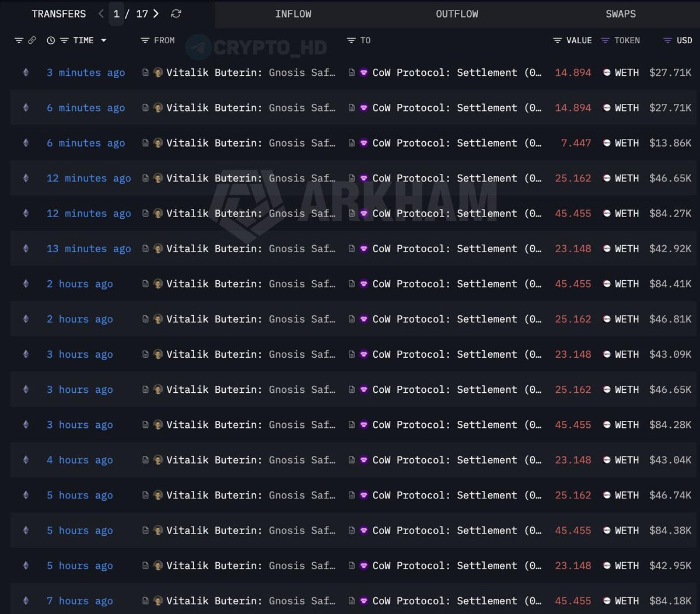Click CoW Protocol icon in $84.27K row
This screenshot has width=700, height=614.
point(364,214)
